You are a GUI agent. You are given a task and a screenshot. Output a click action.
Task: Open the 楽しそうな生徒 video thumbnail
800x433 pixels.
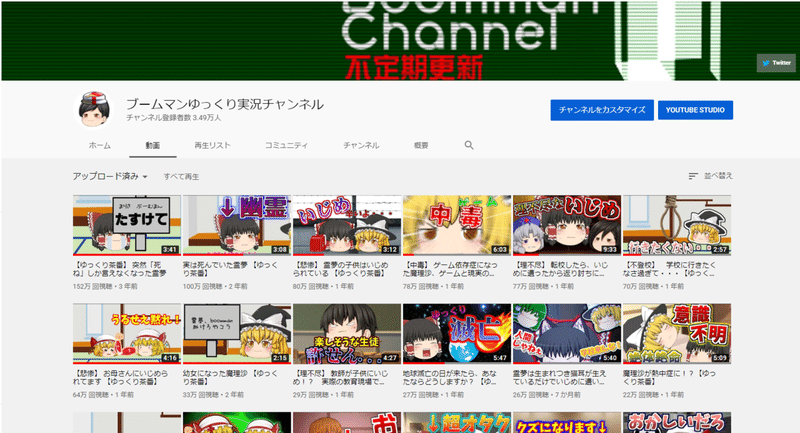[x=347, y=334]
